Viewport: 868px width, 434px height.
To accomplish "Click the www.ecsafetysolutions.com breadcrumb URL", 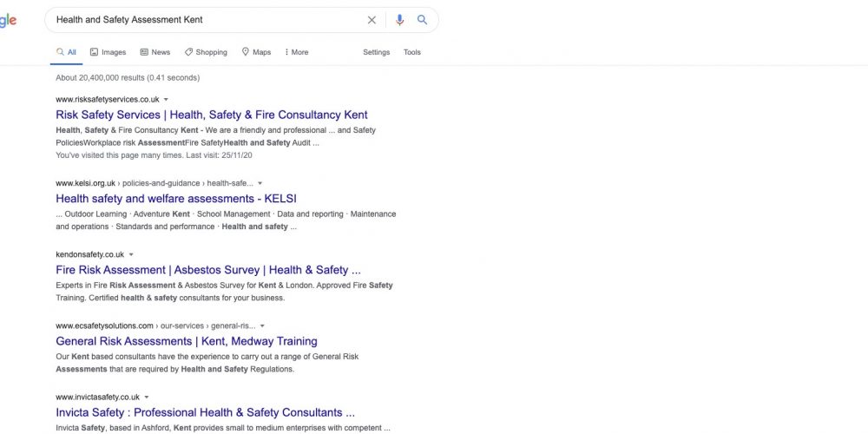I will [x=155, y=326].
